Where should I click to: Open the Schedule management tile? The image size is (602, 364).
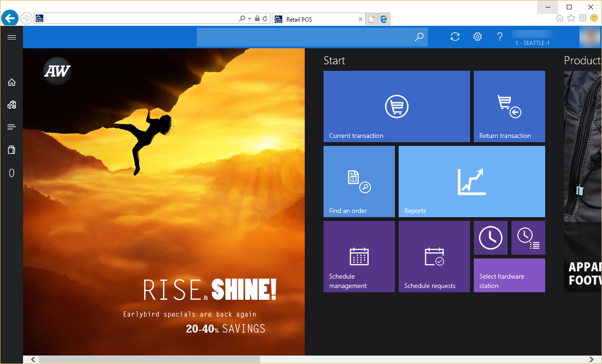(x=359, y=257)
